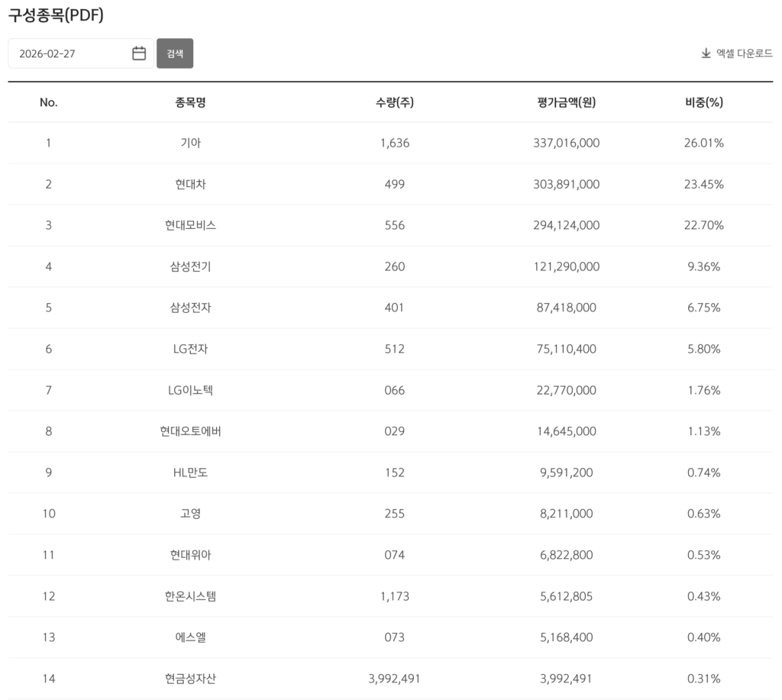Click the 삼성전자 stock name
This screenshot has width=782, height=700.
click(x=190, y=308)
